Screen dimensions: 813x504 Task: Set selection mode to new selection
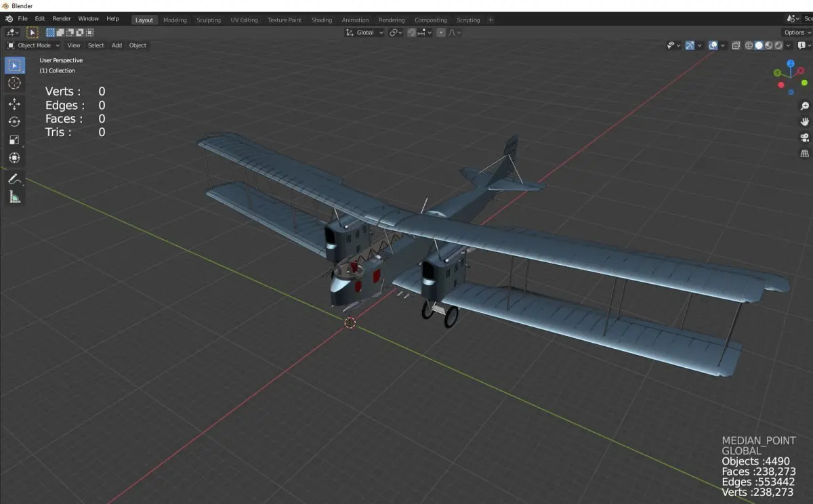tap(50, 33)
